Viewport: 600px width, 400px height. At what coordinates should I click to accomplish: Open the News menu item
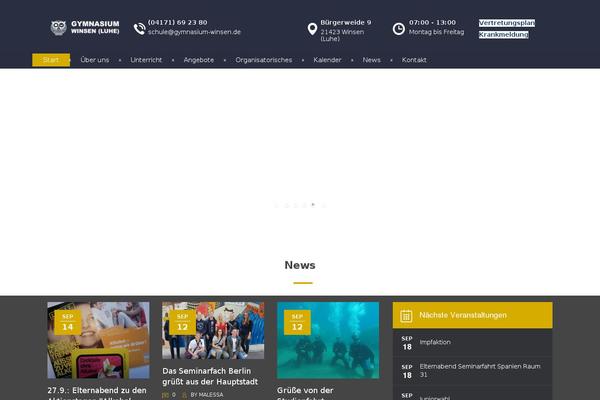tap(372, 60)
